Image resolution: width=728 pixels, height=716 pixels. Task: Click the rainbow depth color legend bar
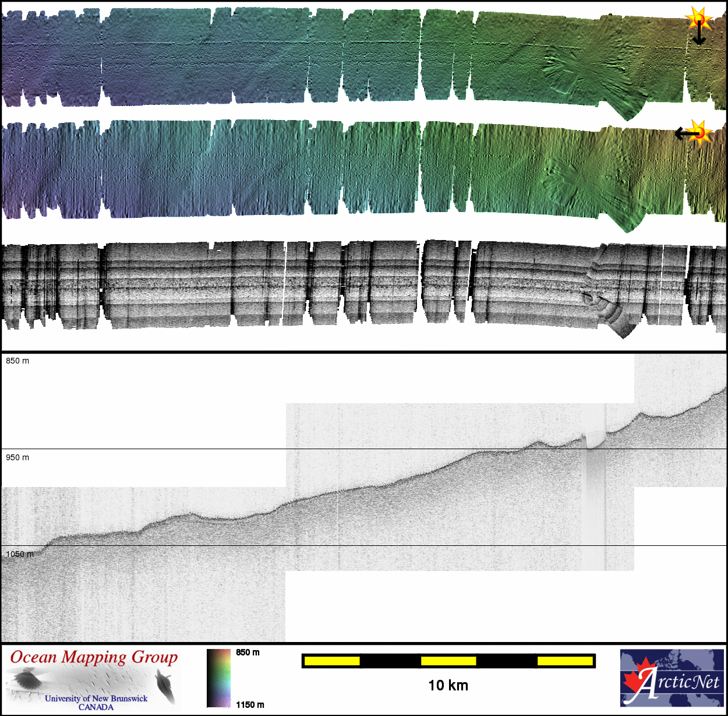click(218, 678)
